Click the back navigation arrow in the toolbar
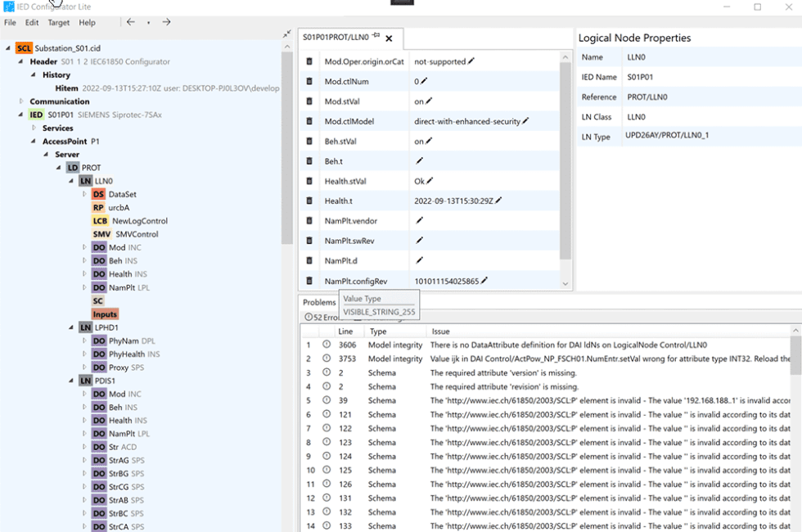This screenshot has width=802, height=532. 130,22
